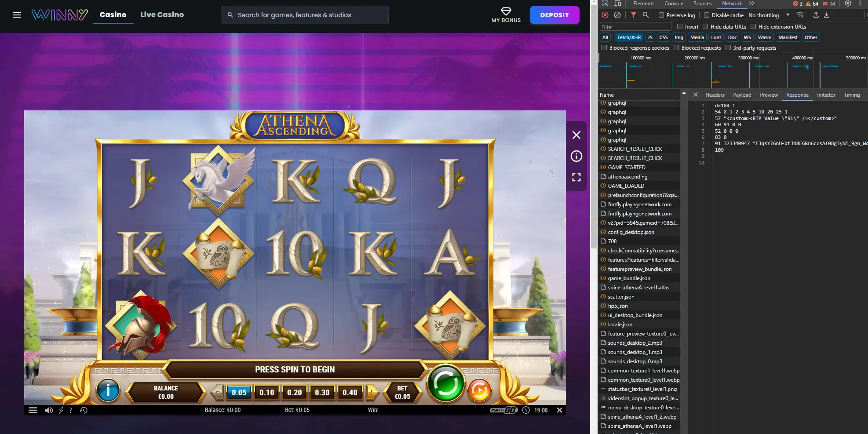Select GAME_LOADED request row

[639, 186]
